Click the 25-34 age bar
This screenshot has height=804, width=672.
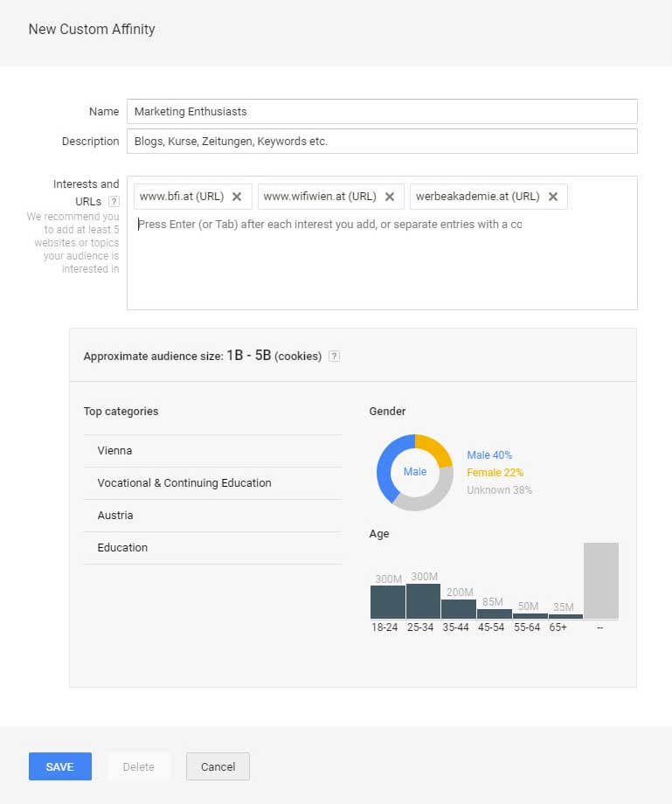pyautogui.click(x=423, y=601)
